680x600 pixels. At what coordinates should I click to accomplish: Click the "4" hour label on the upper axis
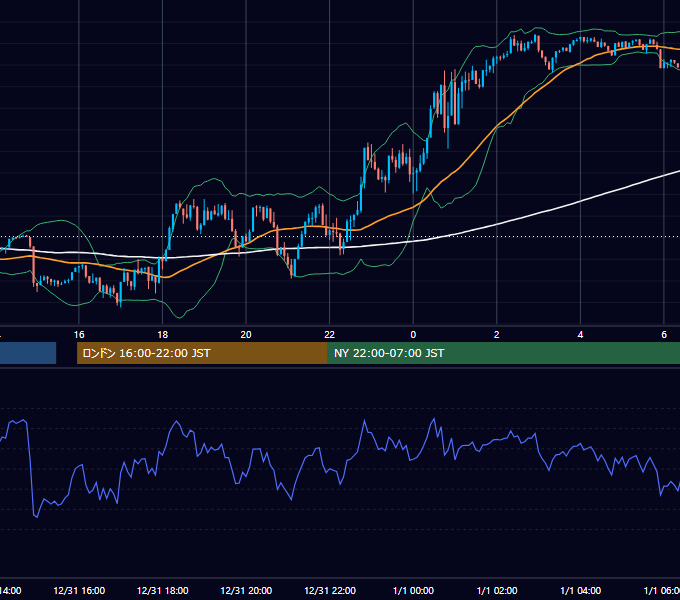pos(580,335)
